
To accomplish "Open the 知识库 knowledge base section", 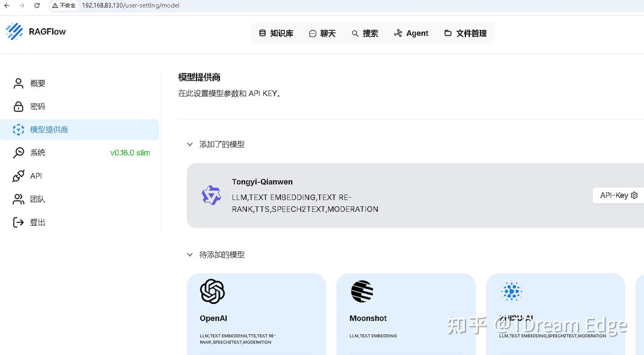I will pos(276,33).
